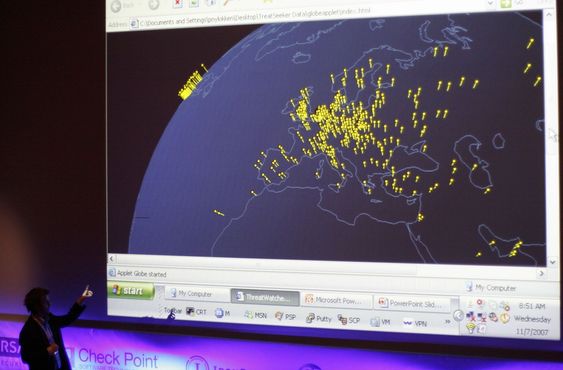Switch to Microsoft PowerPoint taskbar window
563x370 pixels.
click(x=336, y=300)
